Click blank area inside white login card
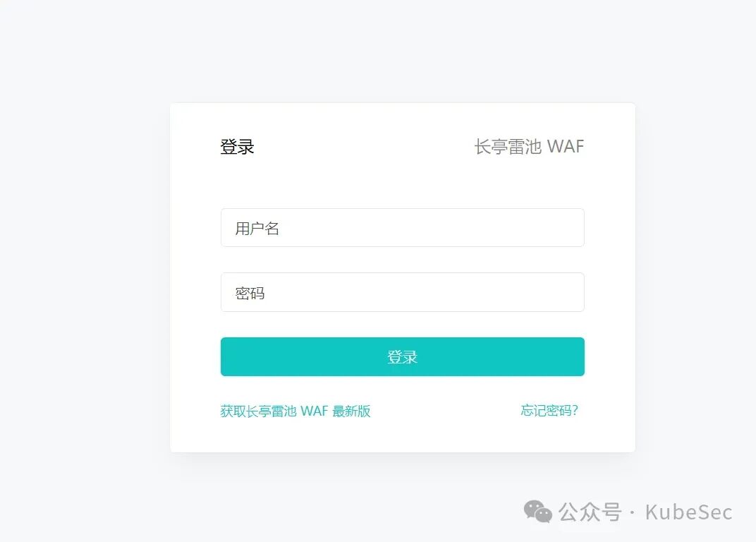756x542 pixels. click(x=403, y=183)
